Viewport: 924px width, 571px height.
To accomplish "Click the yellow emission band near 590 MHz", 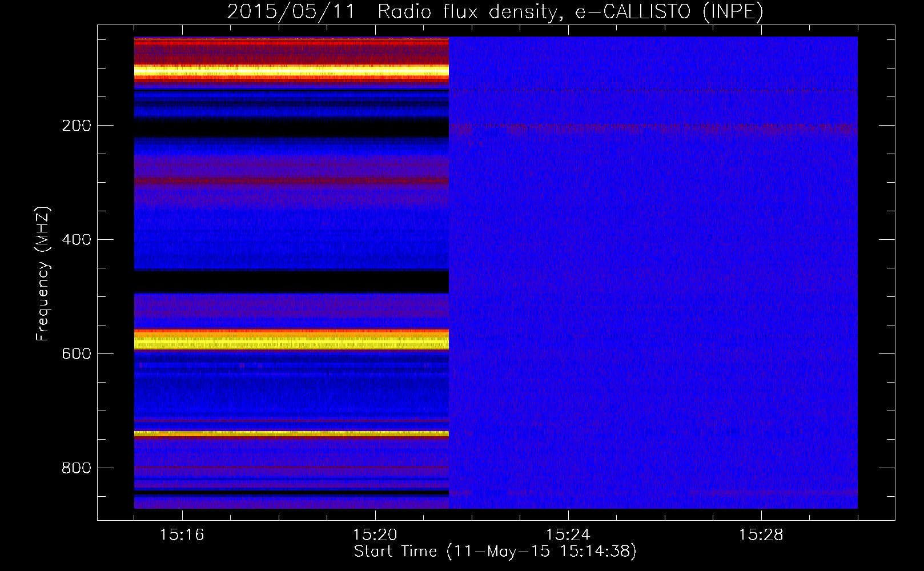I will pyautogui.click(x=291, y=340).
